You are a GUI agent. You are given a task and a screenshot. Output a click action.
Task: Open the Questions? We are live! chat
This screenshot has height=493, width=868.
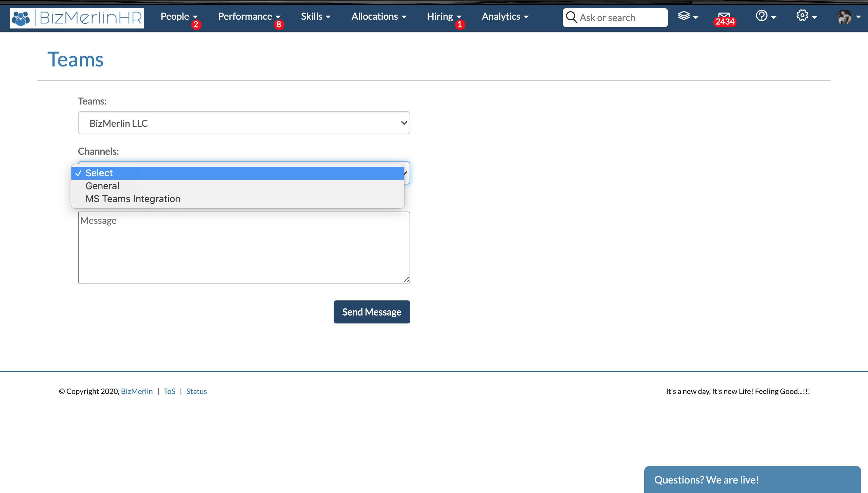click(753, 479)
